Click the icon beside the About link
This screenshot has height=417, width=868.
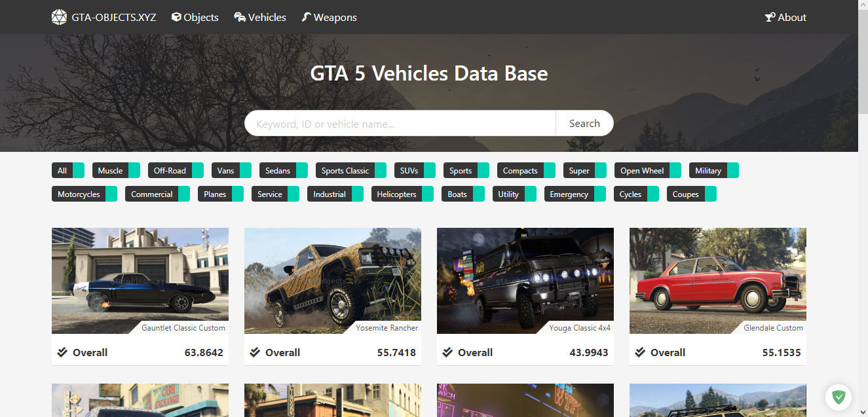[x=768, y=17]
